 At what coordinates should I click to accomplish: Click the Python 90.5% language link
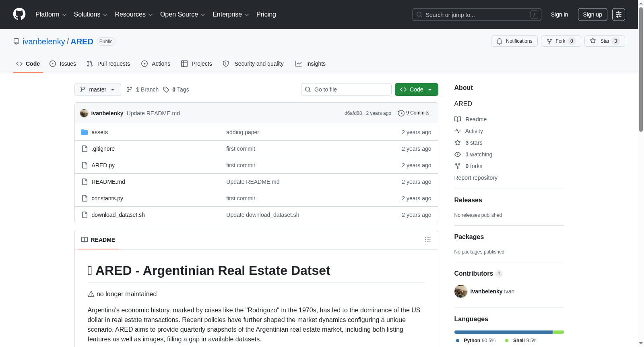476,341
